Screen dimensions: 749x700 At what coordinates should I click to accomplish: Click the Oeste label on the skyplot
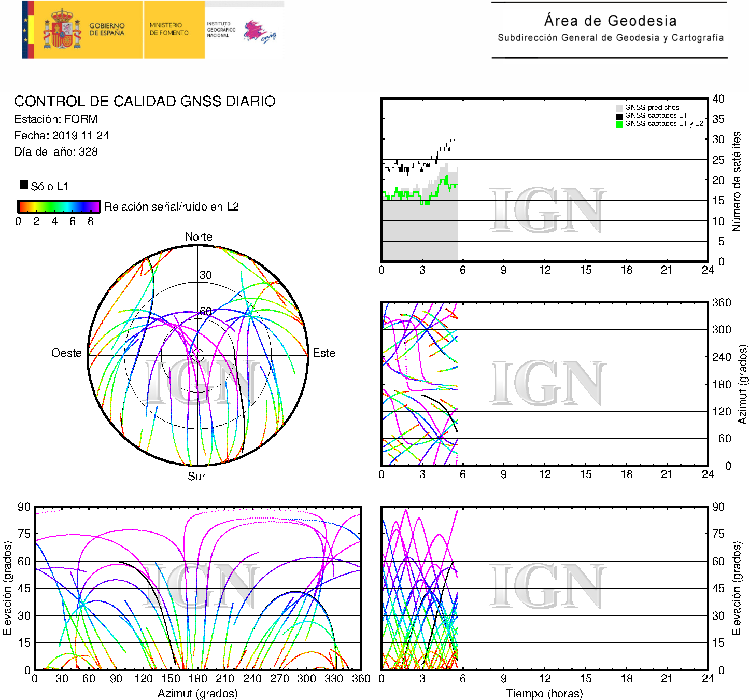(66, 353)
